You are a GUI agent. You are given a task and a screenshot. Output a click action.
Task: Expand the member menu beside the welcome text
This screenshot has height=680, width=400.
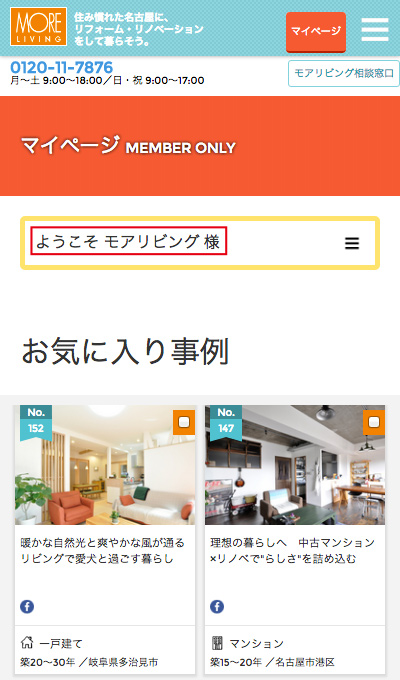pos(352,243)
